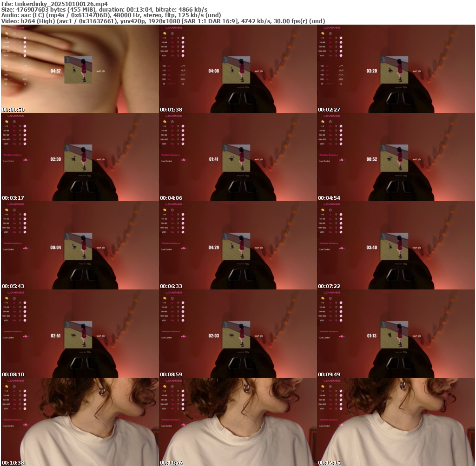Image resolution: width=476 pixels, height=466 pixels.
Task: Click the on-screen countdown reading 03:40
Action: (371, 248)
